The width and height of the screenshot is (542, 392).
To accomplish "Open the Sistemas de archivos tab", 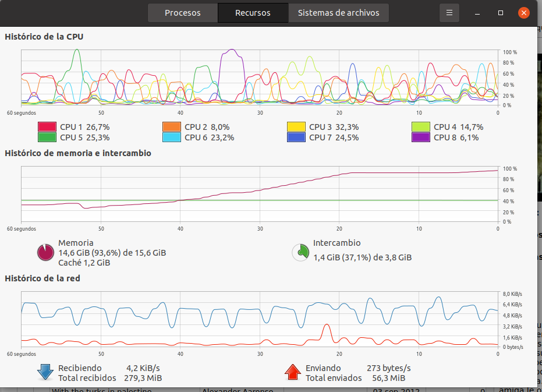I will click(338, 13).
